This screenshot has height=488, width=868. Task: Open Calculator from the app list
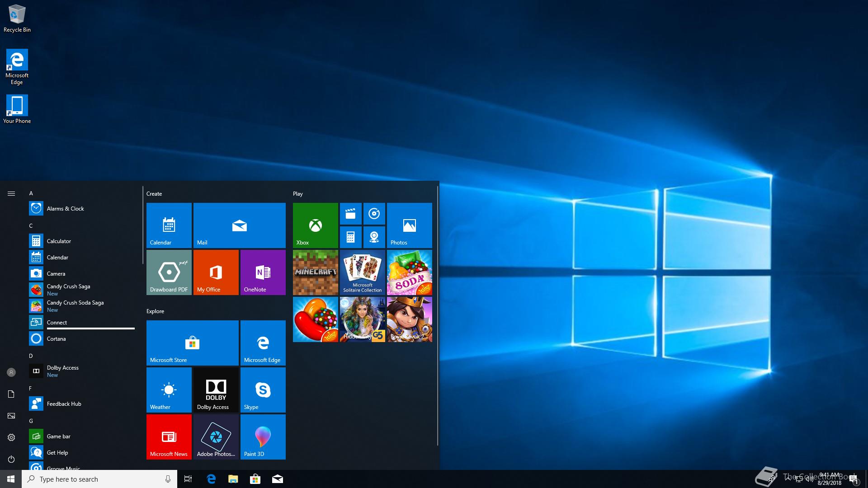pyautogui.click(x=59, y=241)
